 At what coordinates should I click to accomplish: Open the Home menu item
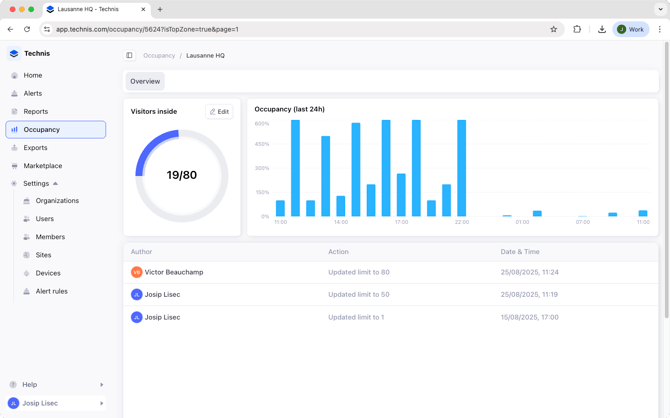pyautogui.click(x=33, y=75)
